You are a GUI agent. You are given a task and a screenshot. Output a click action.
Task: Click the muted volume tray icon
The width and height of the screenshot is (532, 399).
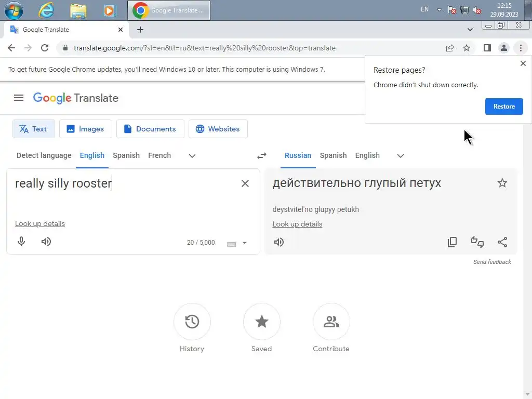477,10
